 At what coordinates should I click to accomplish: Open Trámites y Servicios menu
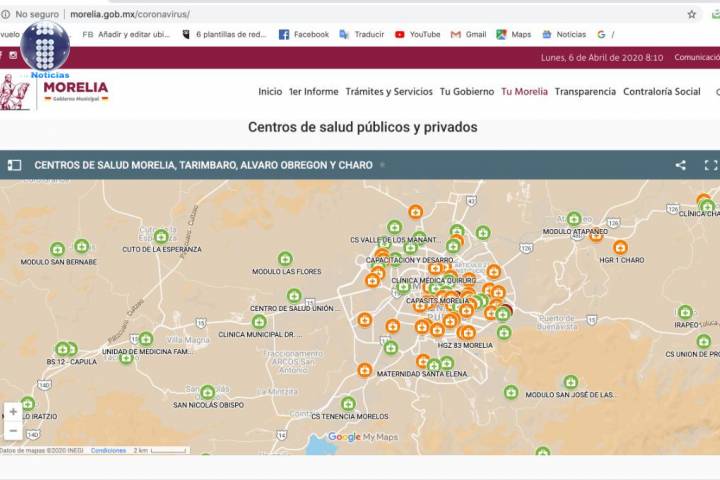tap(389, 91)
